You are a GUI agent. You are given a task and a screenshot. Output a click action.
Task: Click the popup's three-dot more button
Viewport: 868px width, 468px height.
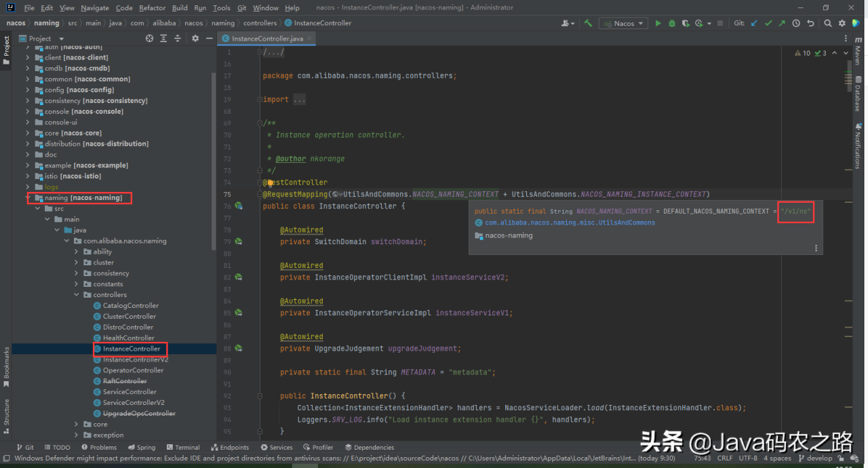pos(816,248)
